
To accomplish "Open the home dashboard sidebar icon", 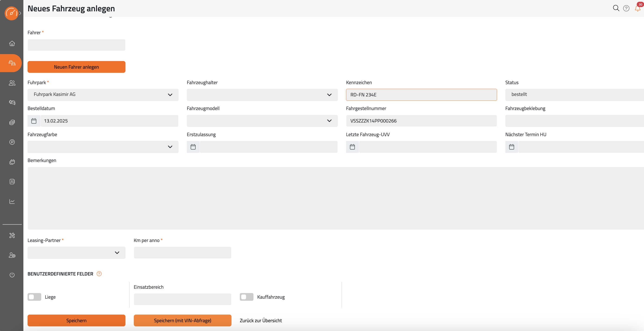I will [x=12, y=43].
